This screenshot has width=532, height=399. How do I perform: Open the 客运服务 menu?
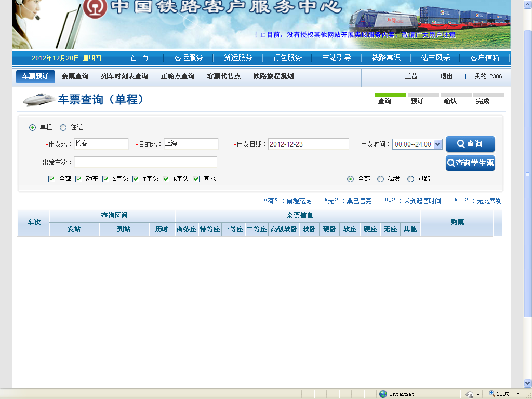click(189, 58)
